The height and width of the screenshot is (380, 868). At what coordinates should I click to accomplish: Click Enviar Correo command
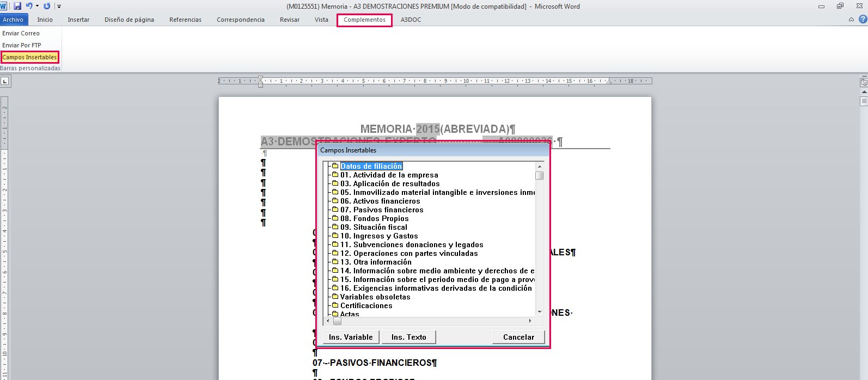21,33
